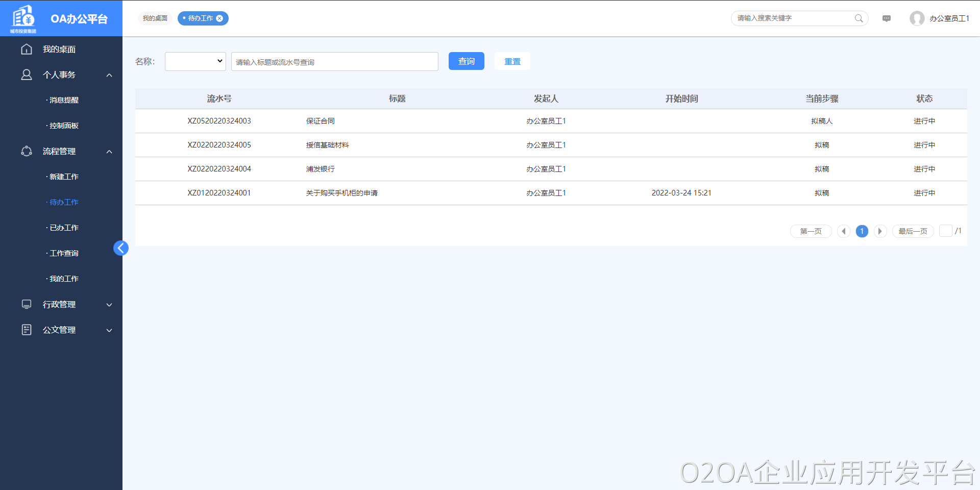Image resolution: width=980 pixels, height=490 pixels.
Task: Collapse the 个人事务 menu section
Action: 109,75
